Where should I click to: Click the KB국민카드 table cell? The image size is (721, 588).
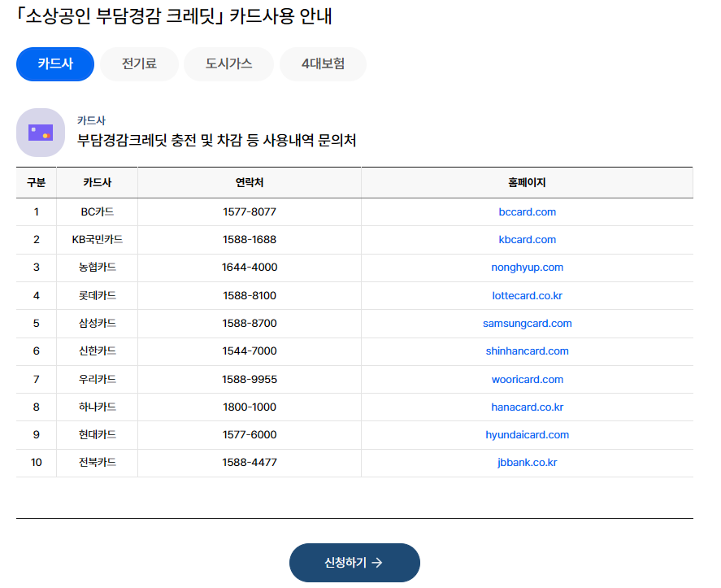click(x=97, y=240)
